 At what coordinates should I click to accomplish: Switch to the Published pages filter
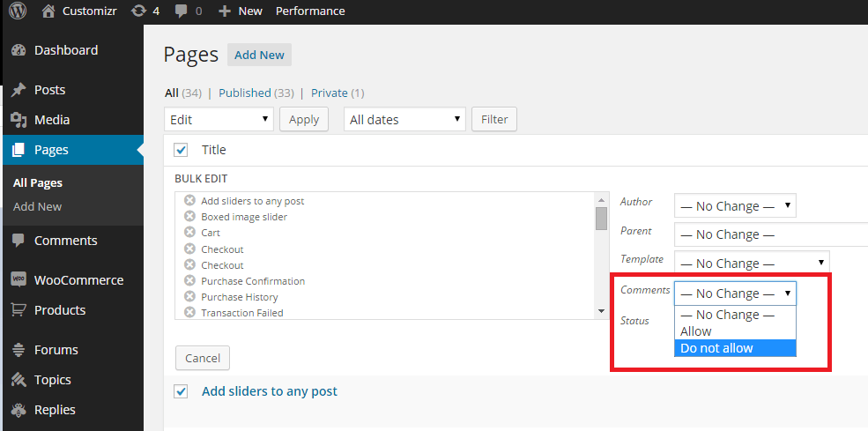(x=245, y=93)
